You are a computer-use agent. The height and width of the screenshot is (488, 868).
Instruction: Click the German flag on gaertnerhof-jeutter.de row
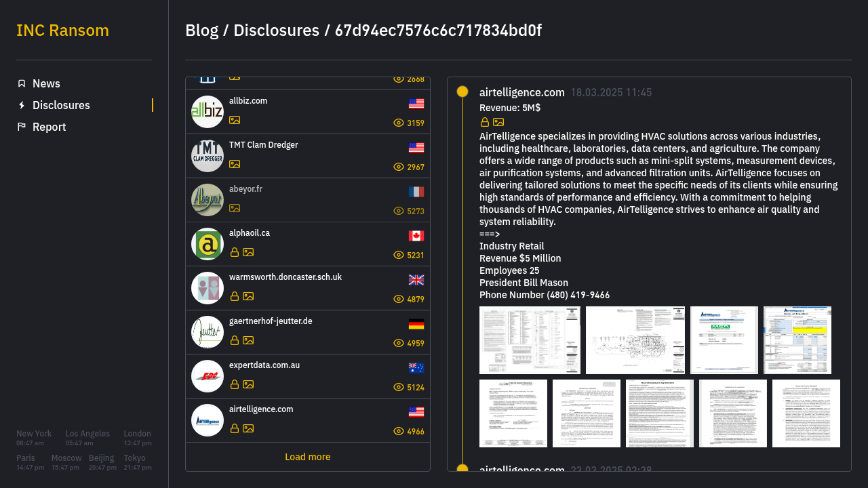point(416,324)
